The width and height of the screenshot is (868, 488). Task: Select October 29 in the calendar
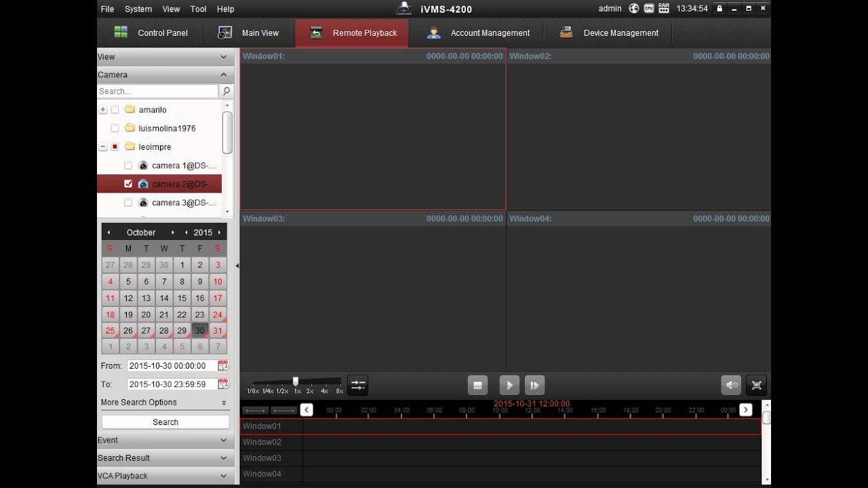click(182, 331)
